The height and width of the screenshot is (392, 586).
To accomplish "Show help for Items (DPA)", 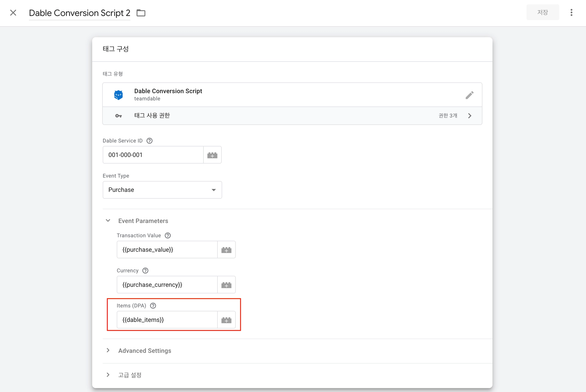I will tap(153, 306).
